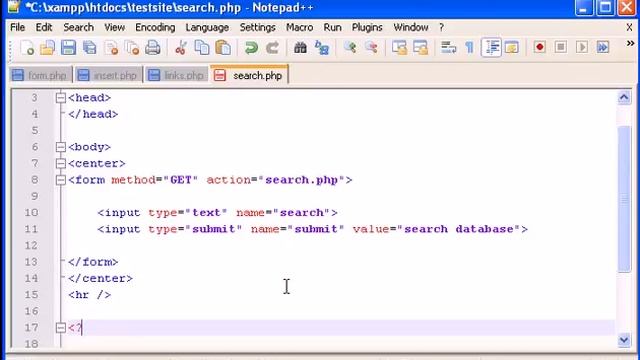Image resolution: width=640 pixels, height=360 pixels.
Task: Open a file with folder icon
Action: [47, 48]
